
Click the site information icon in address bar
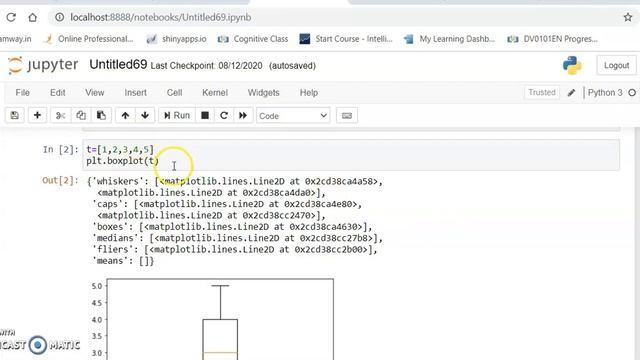[x=60, y=17]
